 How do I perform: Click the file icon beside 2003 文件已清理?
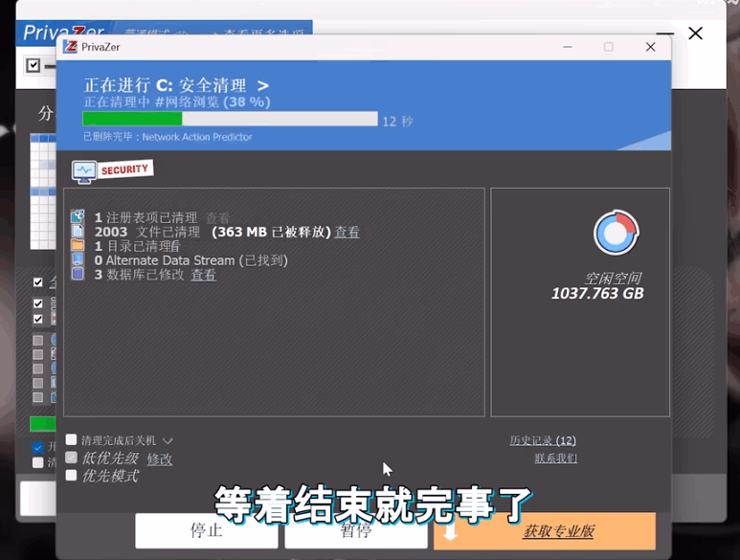coord(78,231)
